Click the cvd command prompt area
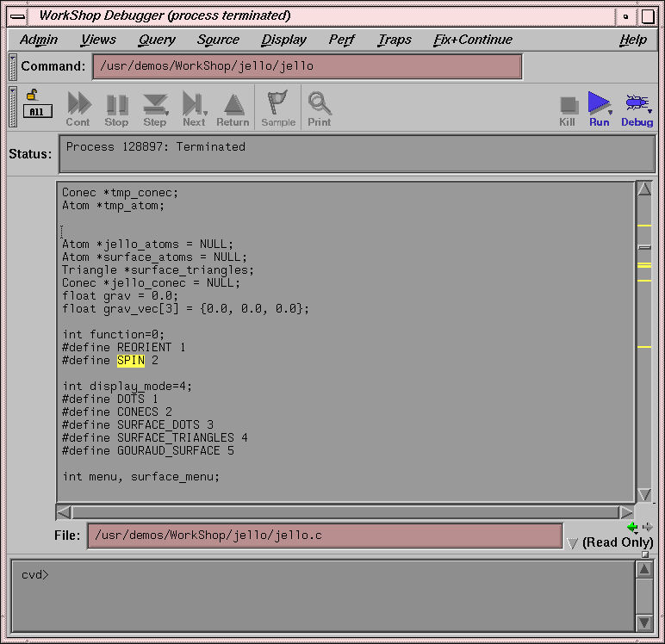Image resolution: width=665 pixels, height=644 pixels. (323, 594)
